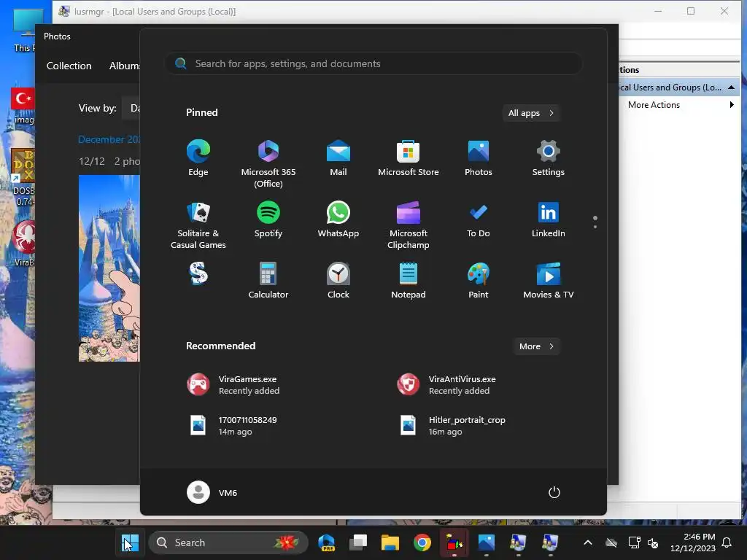This screenshot has width=747, height=560.
Task: Launch Notepad from pinned apps
Action: pos(409,281)
